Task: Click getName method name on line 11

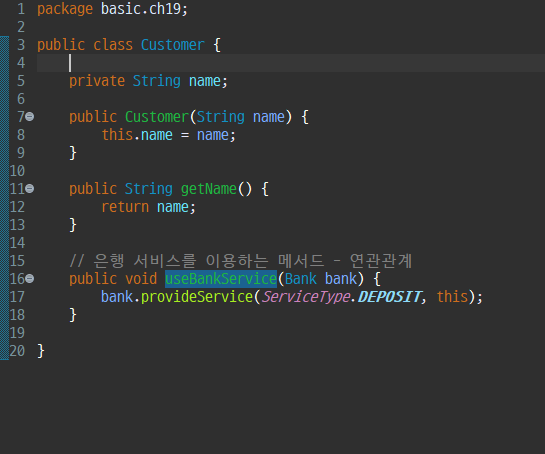Action: click(209, 189)
